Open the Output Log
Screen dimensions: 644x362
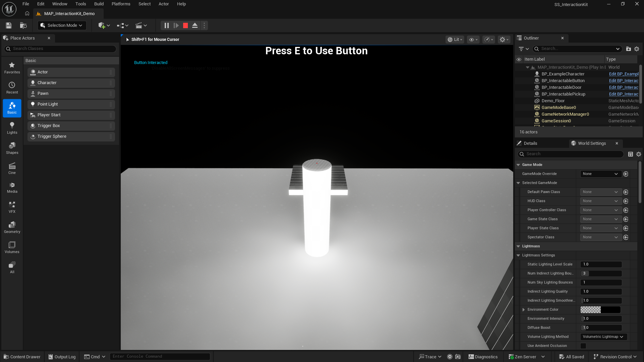click(62, 357)
